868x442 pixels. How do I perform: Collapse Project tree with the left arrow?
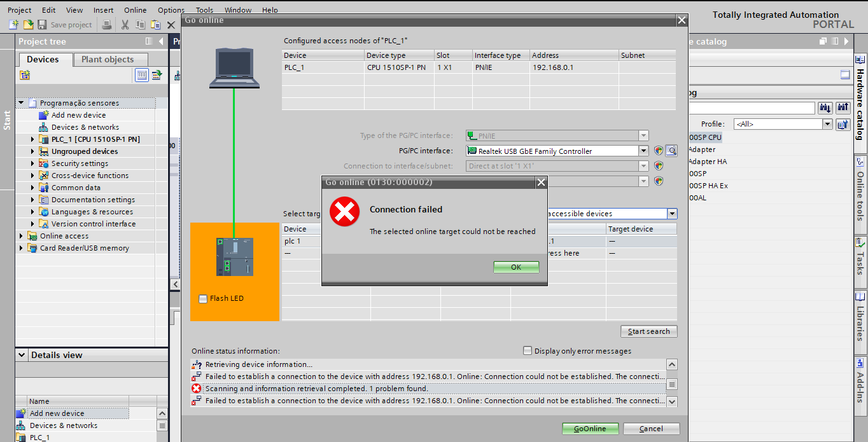160,41
